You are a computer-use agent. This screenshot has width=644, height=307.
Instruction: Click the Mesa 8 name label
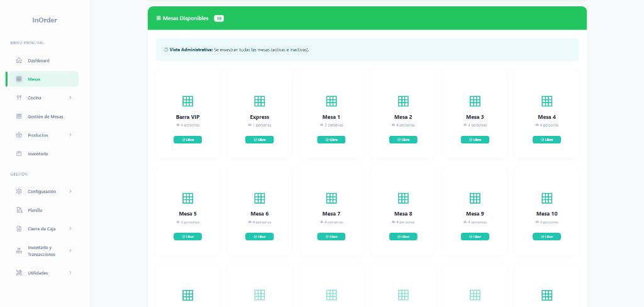point(403,214)
